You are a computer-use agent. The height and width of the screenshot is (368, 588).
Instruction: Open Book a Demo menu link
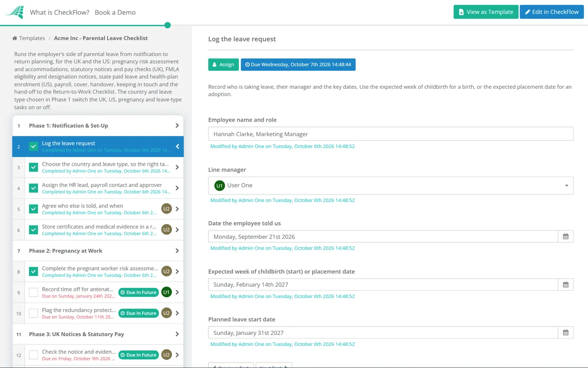point(115,12)
